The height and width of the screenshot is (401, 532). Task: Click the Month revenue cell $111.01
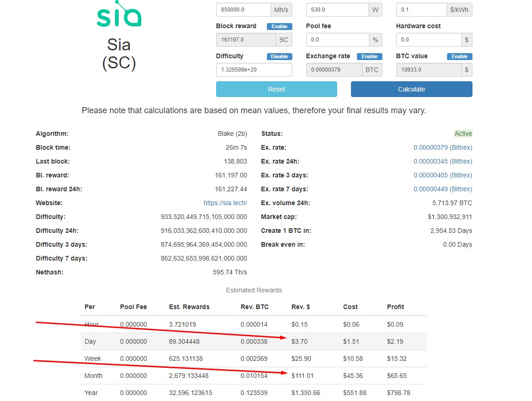[x=302, y=376]
